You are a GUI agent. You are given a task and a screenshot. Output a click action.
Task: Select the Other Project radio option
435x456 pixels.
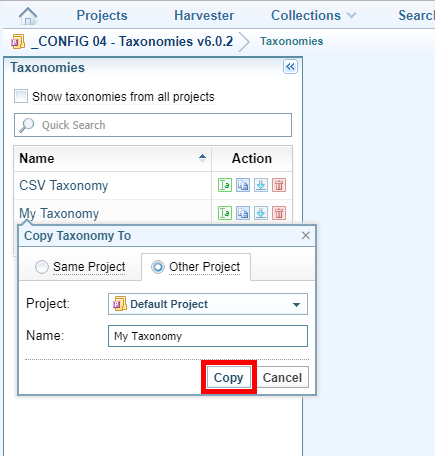(158, 267)
